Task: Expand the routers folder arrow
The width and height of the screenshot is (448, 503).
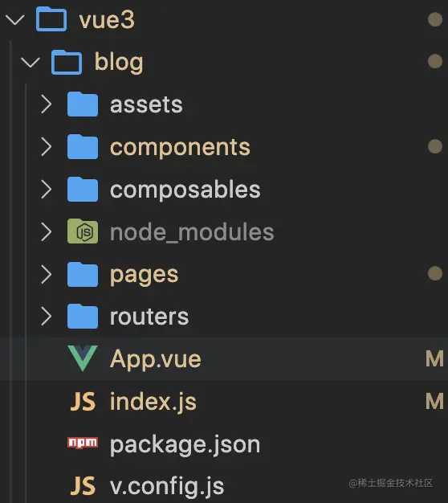Action: (47, 317)
